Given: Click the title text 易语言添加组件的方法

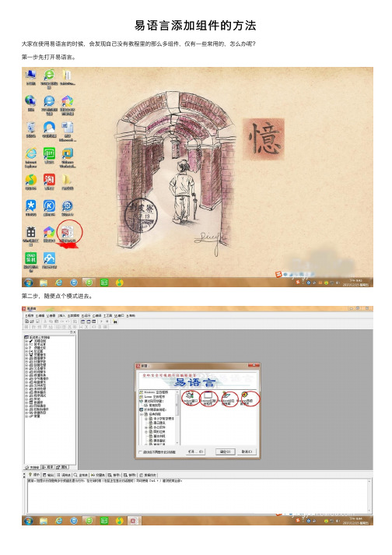Looking at the screenshot, I should tap(195, 26).
